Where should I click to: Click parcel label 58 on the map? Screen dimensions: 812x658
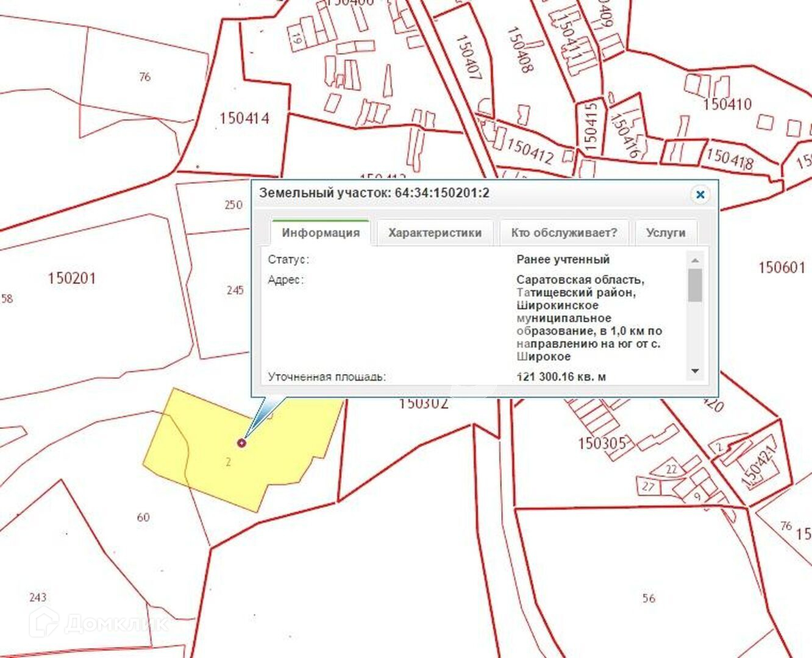pyautogui.click(x=7, y=299)
